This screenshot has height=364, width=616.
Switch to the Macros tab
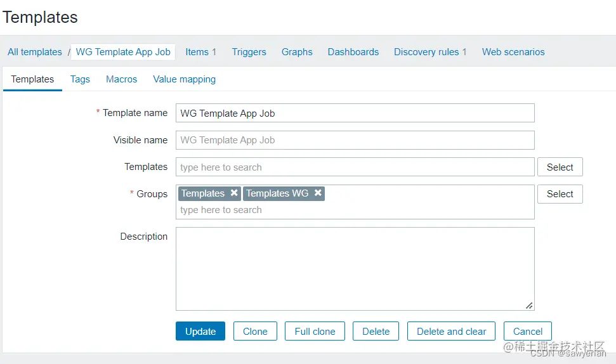point(121,79)
